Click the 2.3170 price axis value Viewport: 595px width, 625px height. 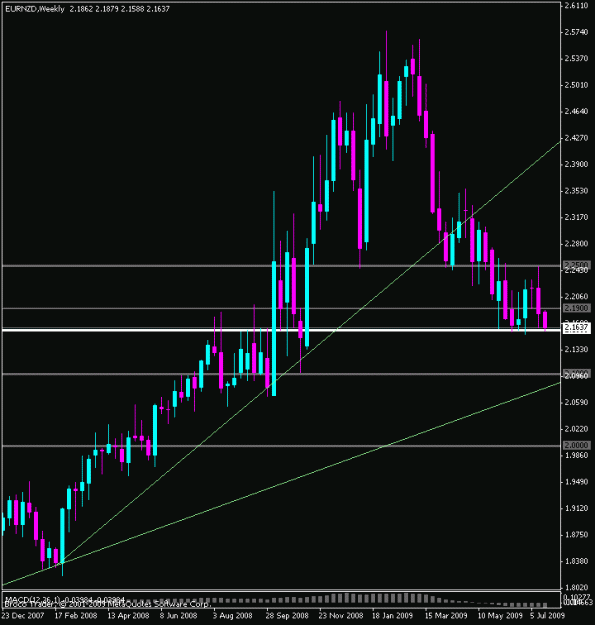tap(576, 217)
